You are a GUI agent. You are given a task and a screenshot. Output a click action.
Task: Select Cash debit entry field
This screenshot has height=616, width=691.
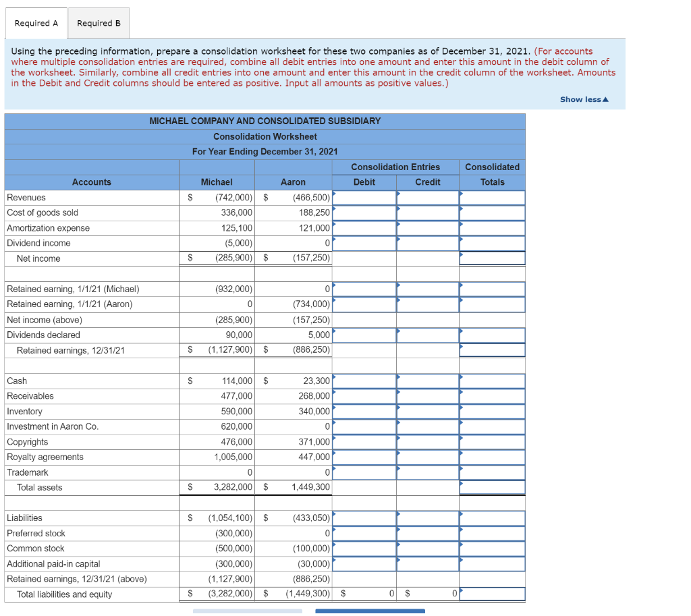[364, 381]
